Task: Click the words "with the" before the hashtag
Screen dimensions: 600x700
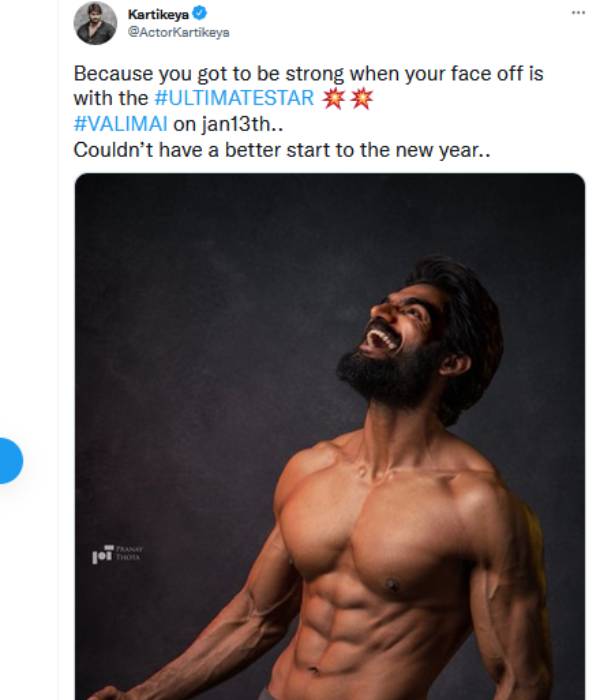Action: [x=111, y=99]
